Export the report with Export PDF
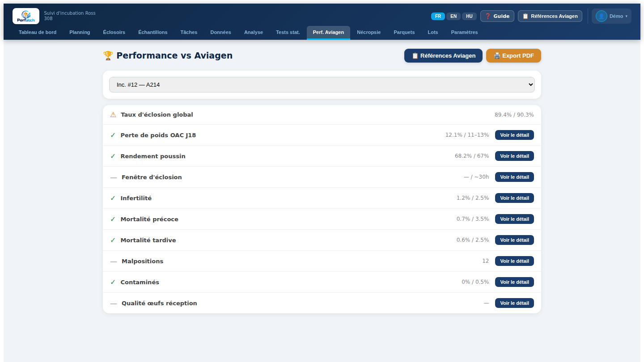Image resolution: width=644 pixels, height=362 pixels. click(513, 56)
